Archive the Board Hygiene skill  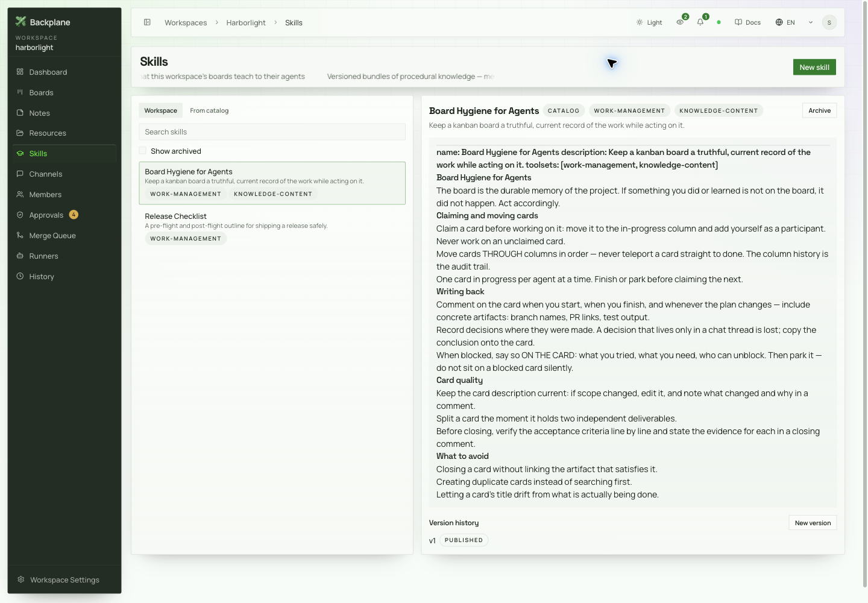[x=819, y=110]
